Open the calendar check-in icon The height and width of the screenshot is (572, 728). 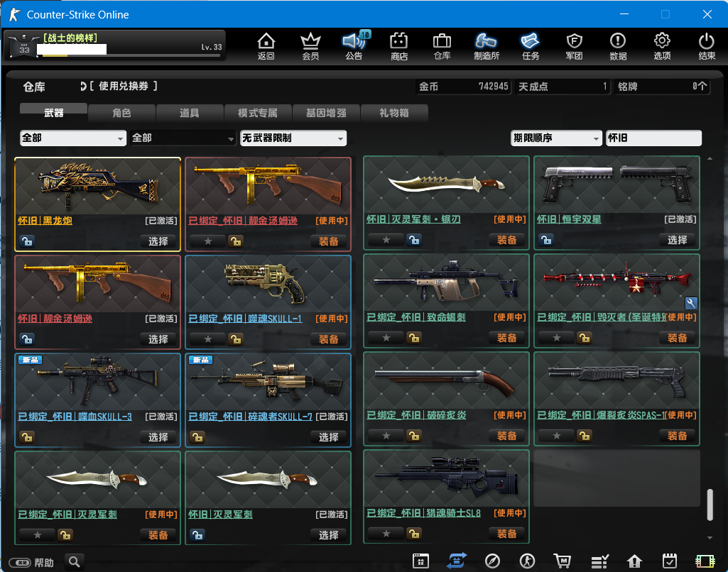pyautogui.click(x=670, y=561)
